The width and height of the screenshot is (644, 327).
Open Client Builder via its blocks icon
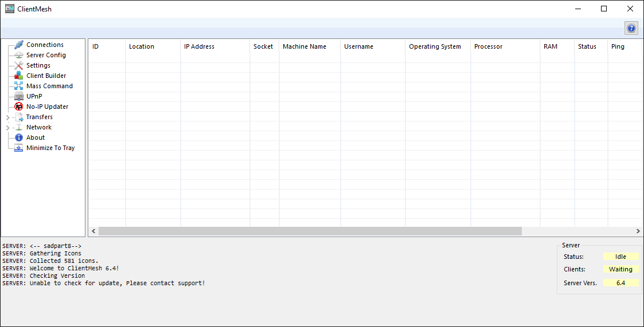point(19,76)
